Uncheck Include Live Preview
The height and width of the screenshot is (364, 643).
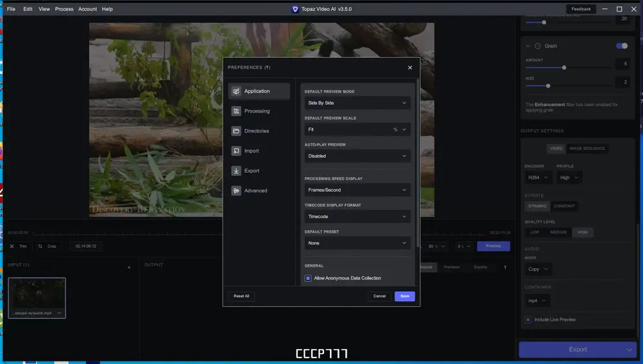tap(529, 320)
